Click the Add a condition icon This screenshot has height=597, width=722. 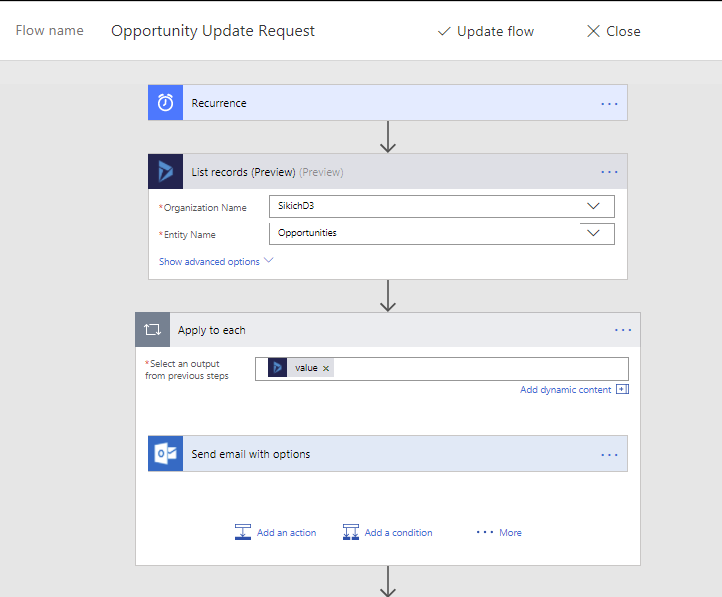pos(351,532)
